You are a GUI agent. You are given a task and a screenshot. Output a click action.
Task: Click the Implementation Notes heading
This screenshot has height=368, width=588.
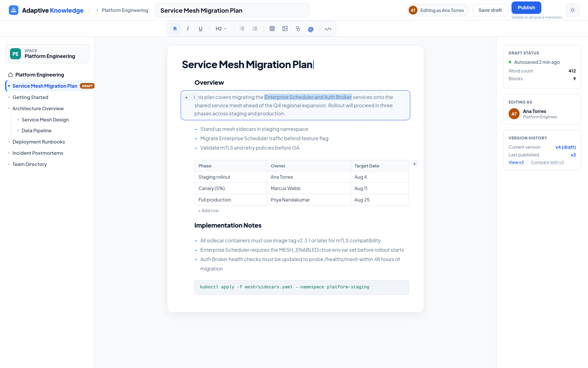pyautogui.click(x=228, y=225)
